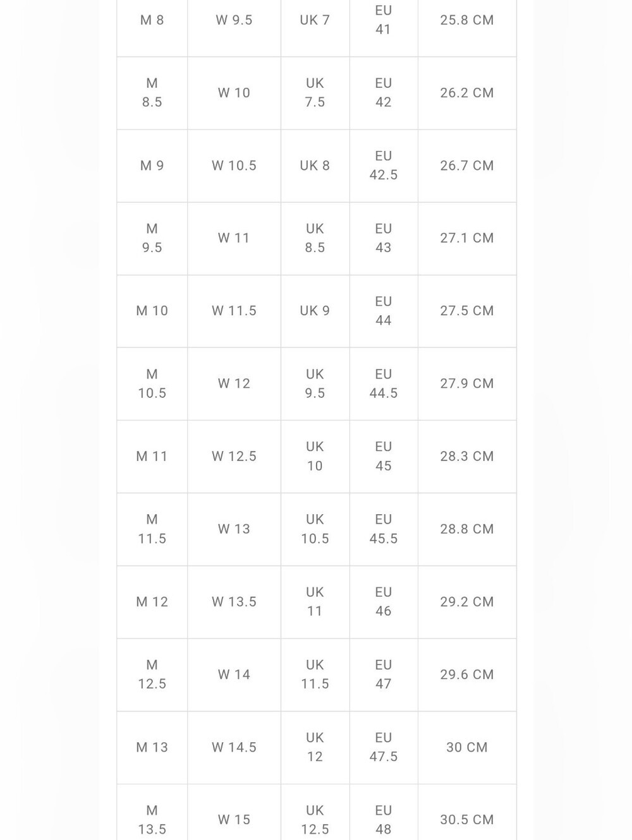Click the W 10 size cell
The width and height of the screenshot is (632, 840).
(x=234, y=93)
